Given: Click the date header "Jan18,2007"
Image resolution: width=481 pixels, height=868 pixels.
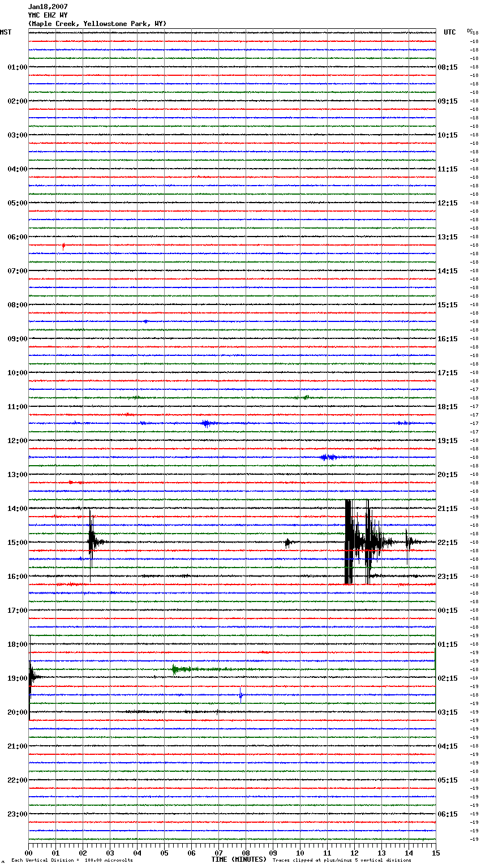Looking at the screenshot, I should pos(48,7).
